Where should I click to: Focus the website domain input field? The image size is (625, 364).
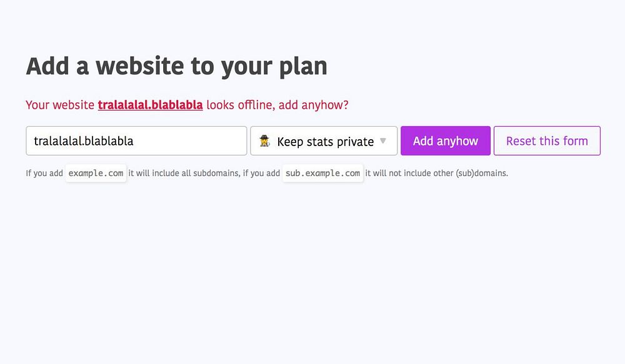point(136,141)
